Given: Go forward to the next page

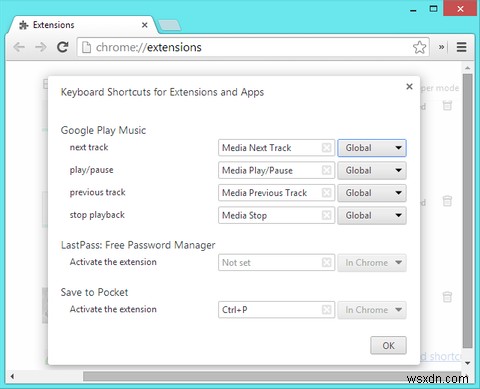Looking at the screenshot, I should tap(41, 47).
